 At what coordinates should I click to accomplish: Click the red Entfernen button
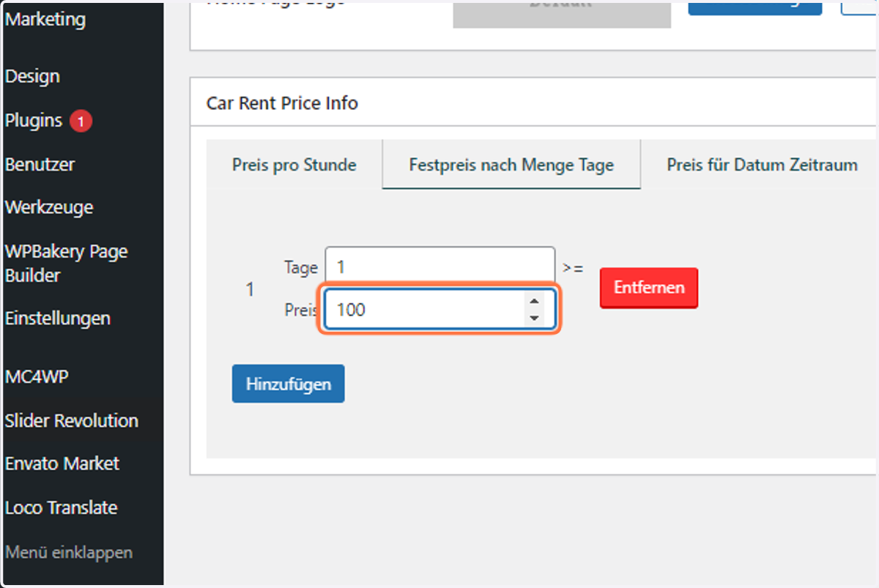point(649,288)
